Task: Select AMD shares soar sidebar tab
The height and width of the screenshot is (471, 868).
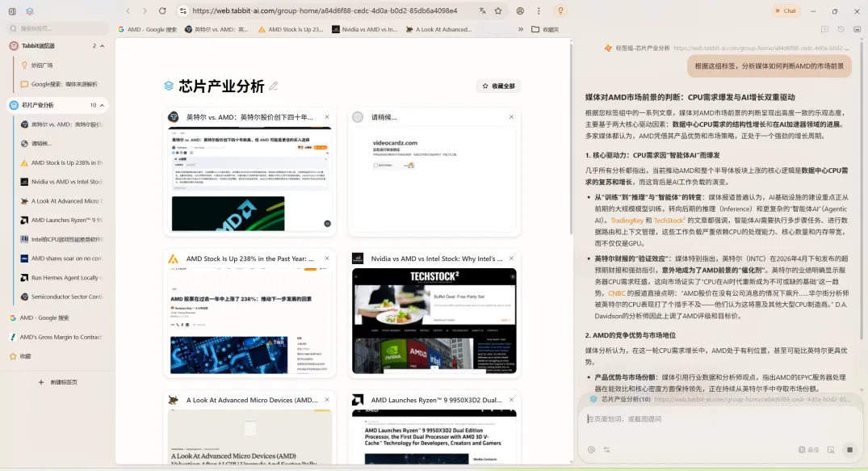Action: coord(61,259)
